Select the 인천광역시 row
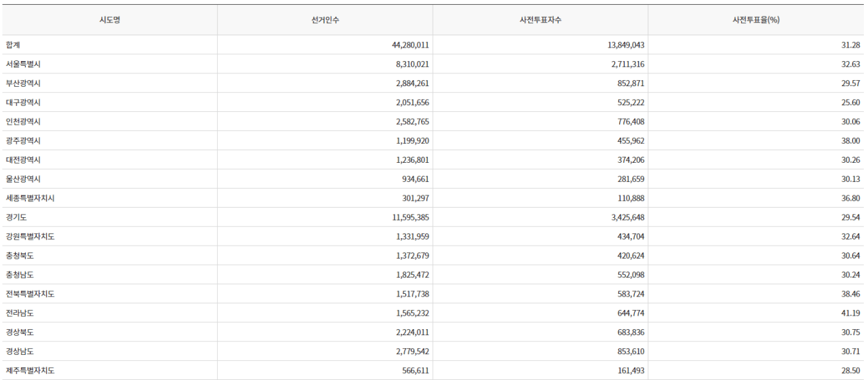Image resolution: width=868 pixels, height=380 pixels. coord(434,121)
